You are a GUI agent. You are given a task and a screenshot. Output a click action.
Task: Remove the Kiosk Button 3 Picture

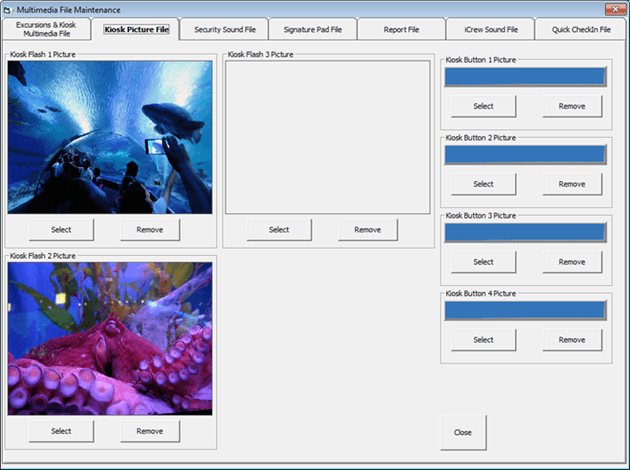tap(572, 262)
